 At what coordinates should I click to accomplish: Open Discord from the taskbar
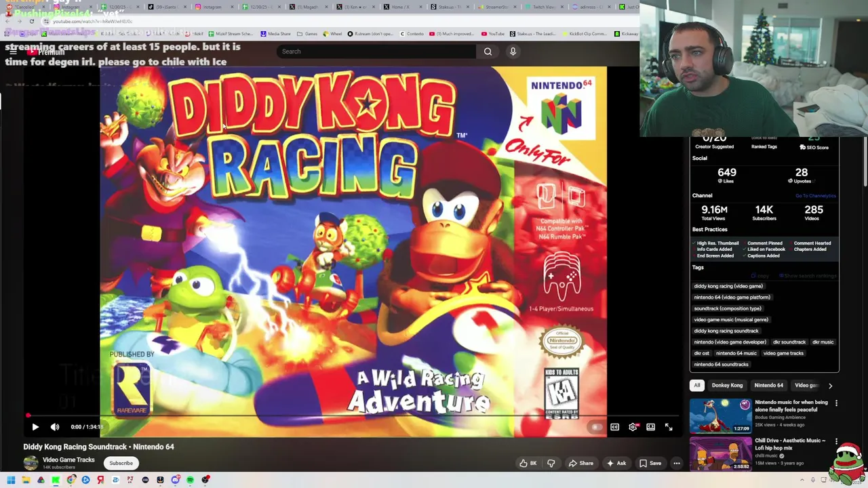175,480
